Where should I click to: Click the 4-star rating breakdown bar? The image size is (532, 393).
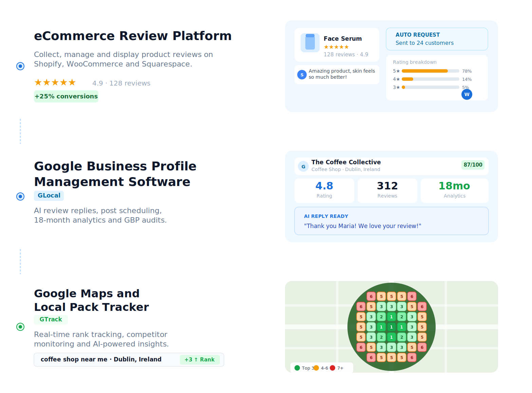431,79
